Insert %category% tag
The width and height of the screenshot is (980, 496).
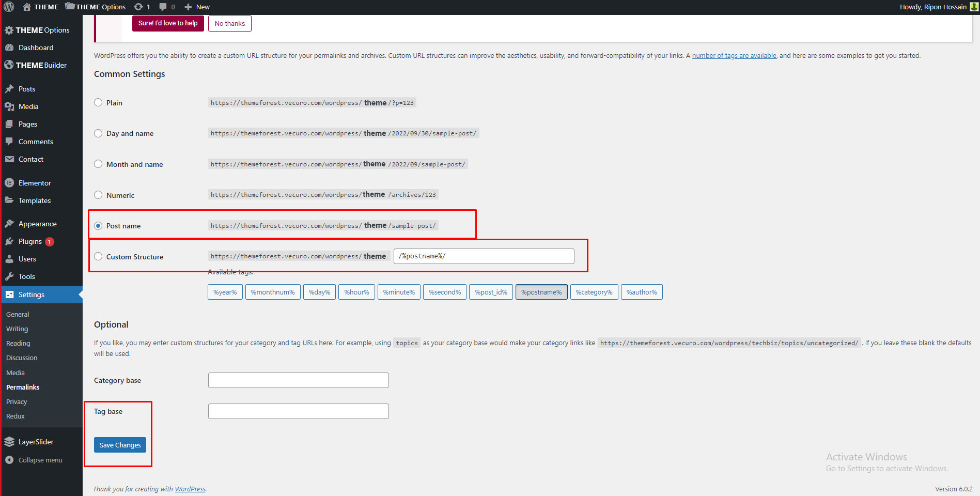pyautogui.click(x=594, y=292)
